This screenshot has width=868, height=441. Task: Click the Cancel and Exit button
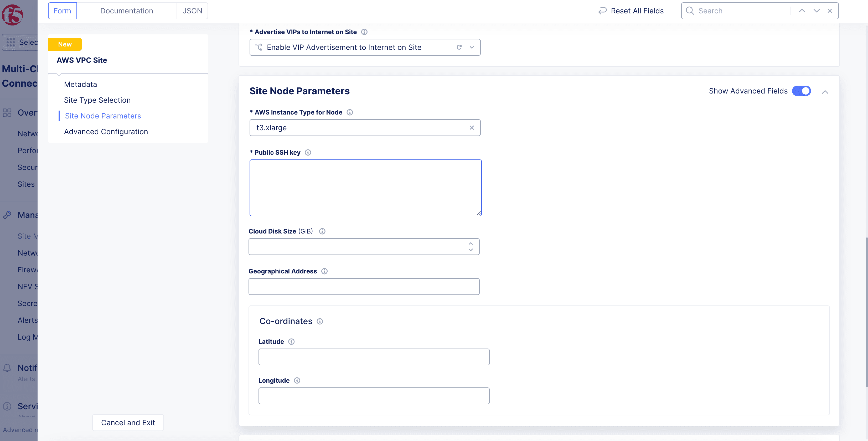tap(128, 422)
